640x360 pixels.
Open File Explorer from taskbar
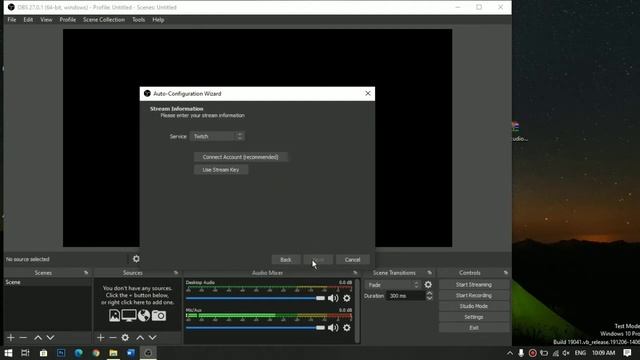[113, 353]
